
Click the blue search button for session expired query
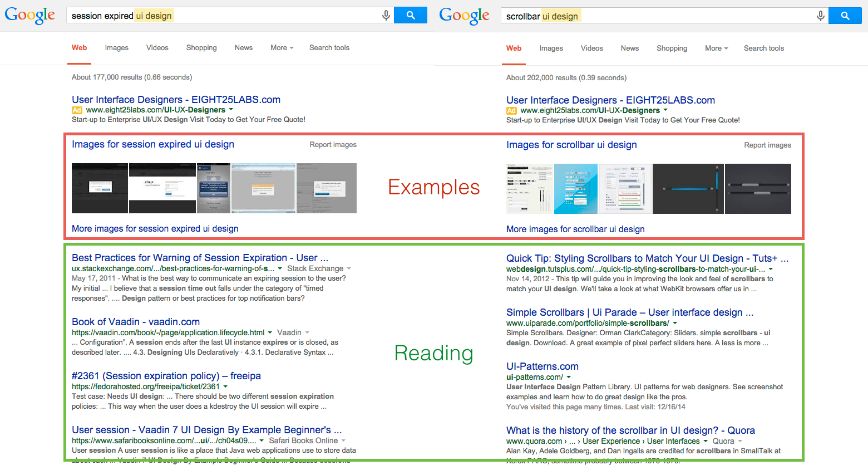411,15
